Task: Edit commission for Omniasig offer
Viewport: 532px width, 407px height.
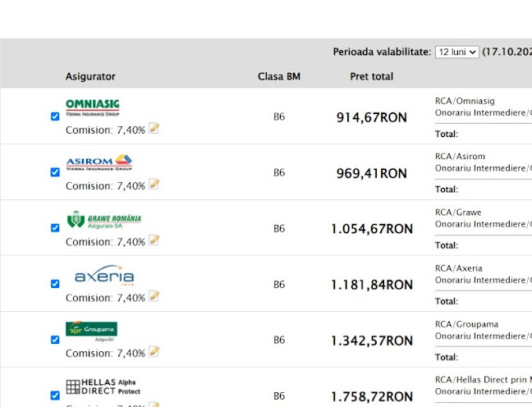Action: point(154,129)
